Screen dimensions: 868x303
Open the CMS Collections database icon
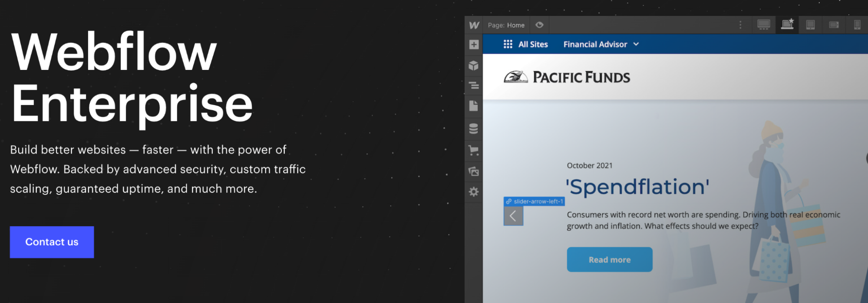(x=474, y=128)
